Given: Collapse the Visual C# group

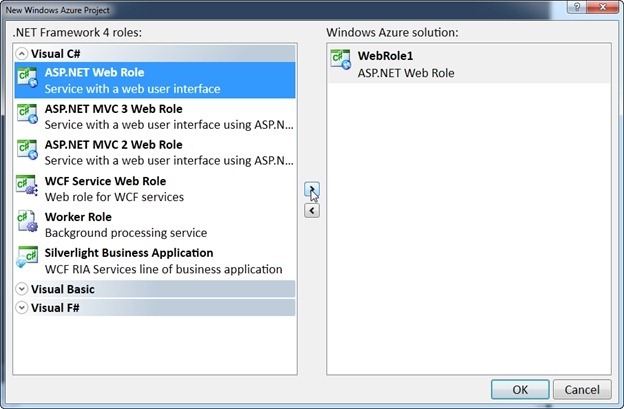Looking at the screenshot, I should click(x=22, y=54).
